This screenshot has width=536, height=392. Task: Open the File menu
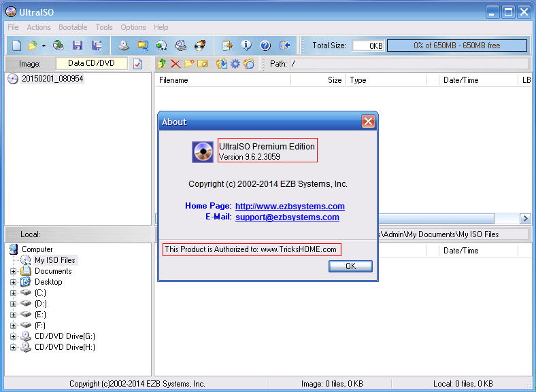click(x=13, y=27)
